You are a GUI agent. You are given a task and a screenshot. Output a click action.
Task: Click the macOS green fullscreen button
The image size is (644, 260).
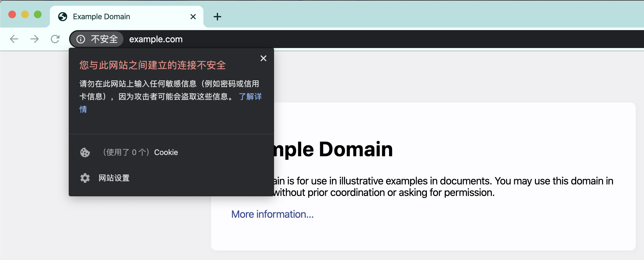click(x=38, y=14)
